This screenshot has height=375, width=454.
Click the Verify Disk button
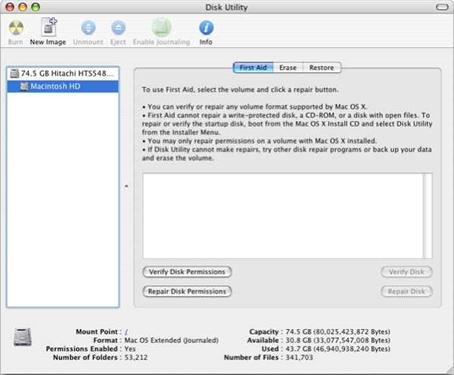click(406, 272)
